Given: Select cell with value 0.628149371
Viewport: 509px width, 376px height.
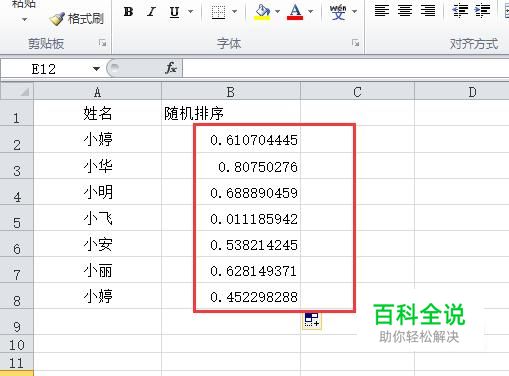Looking at the screenshot, I should click(x=231, y=270).
